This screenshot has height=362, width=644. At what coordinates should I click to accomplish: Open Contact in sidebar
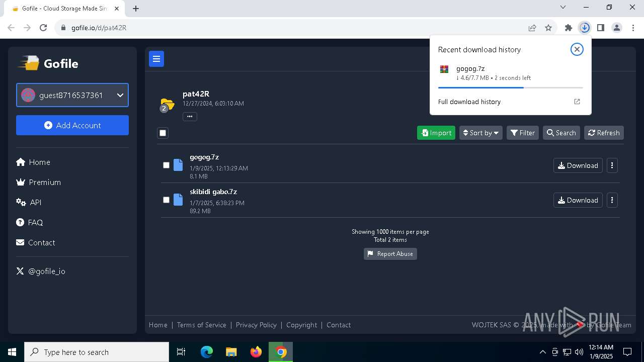pyautogui.click(x=36, y=242)
